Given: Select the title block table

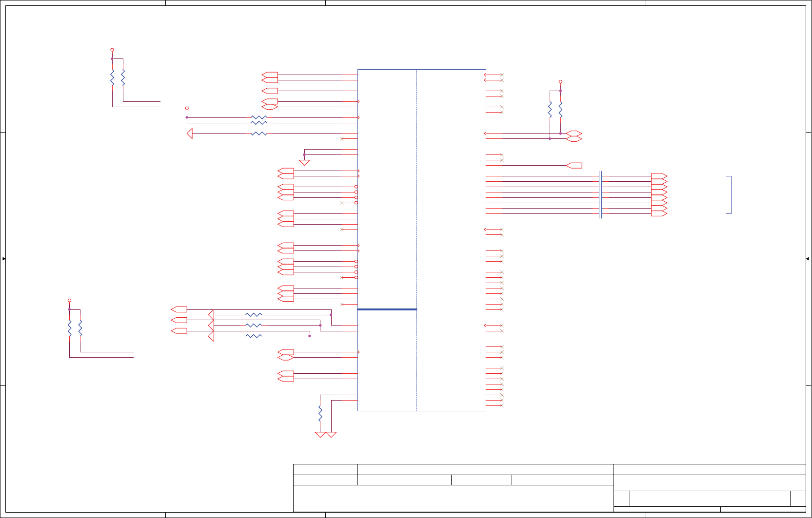Looking at the screenshot, I should [x=550, y=488].
